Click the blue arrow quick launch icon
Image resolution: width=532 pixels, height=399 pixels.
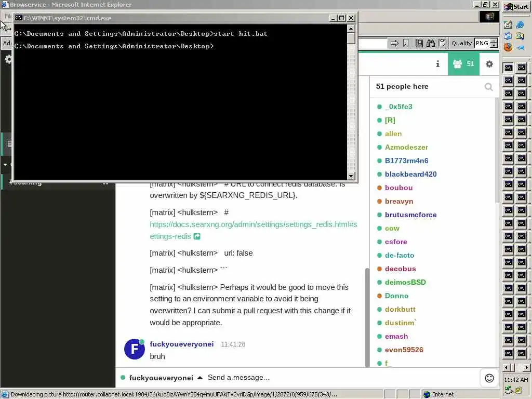tap(520, 48)
